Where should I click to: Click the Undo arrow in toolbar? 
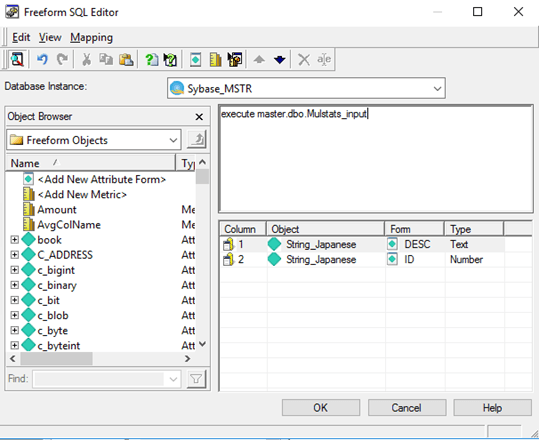point(42,59)
